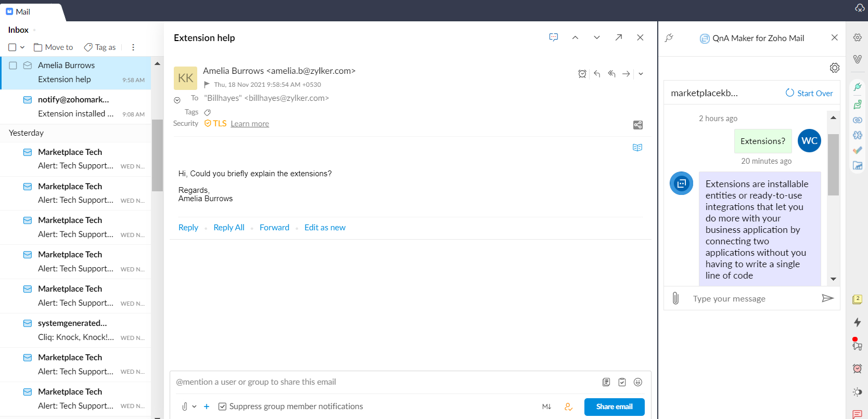Toggle Markdown mode icon
The height and width of the screenshot is (419, 868).
(546, 407)
